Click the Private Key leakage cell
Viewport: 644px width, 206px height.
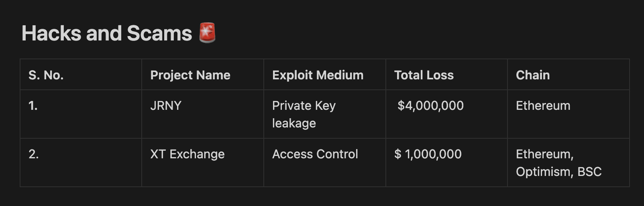click(325, 114)
